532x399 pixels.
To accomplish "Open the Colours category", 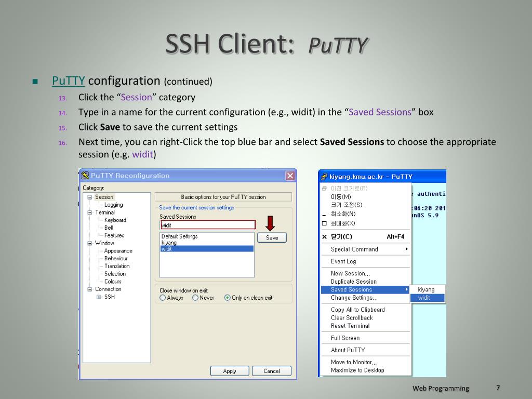I will coord(113,282).
